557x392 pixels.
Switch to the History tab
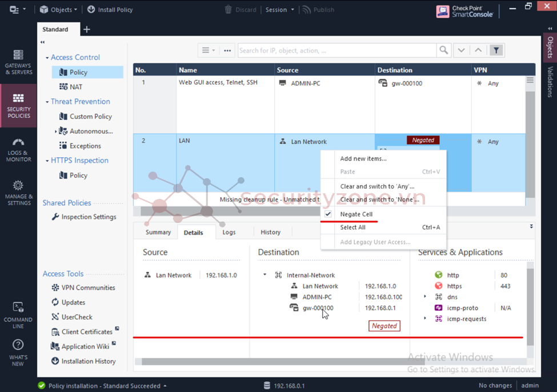point(271,232)
